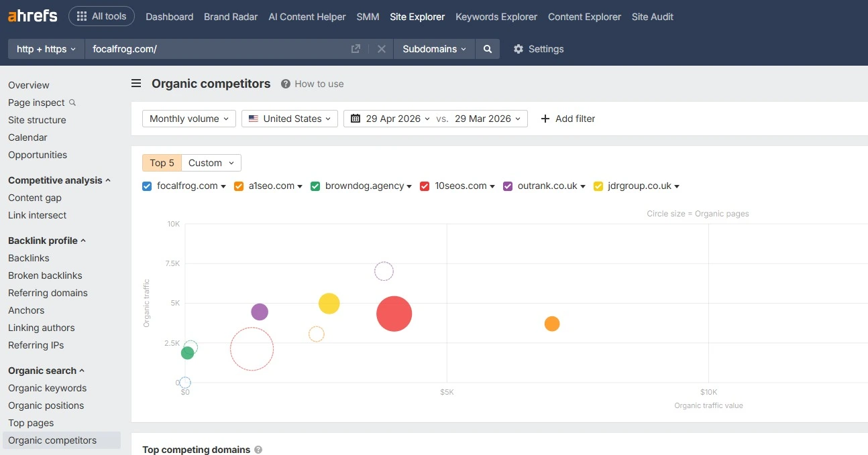This screenshot has height=455, width=868.
Task: Open the outrank.co.uk legend dropdown arrow
Action: point(583,187)
